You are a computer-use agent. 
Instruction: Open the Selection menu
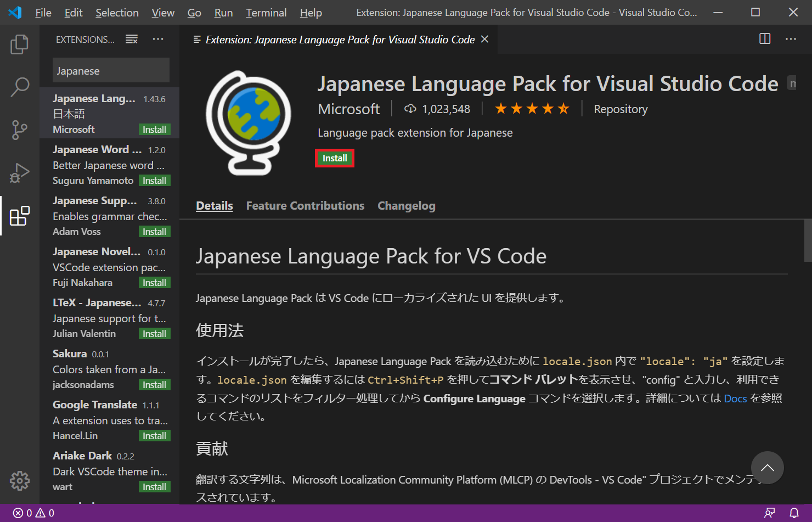click(117, 12)
